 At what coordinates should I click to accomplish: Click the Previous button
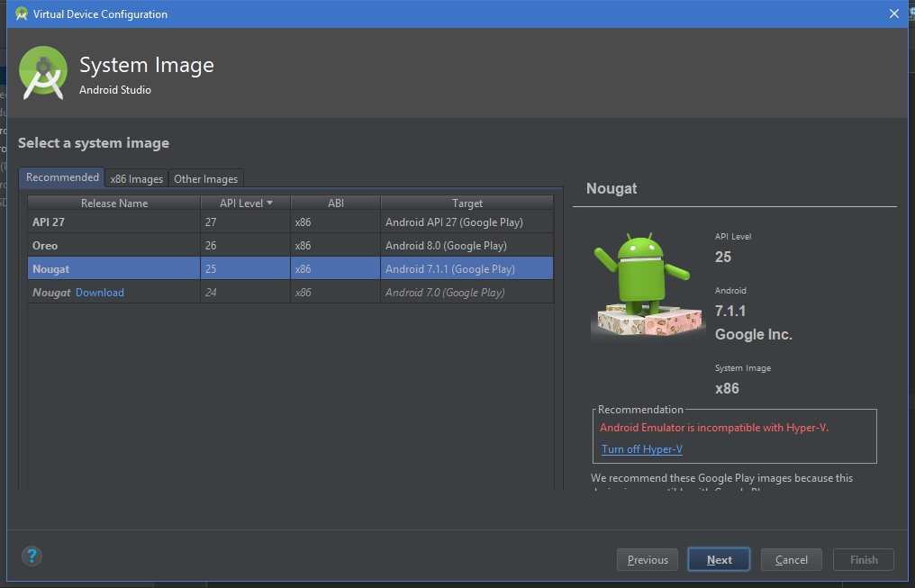click(647, 559)
